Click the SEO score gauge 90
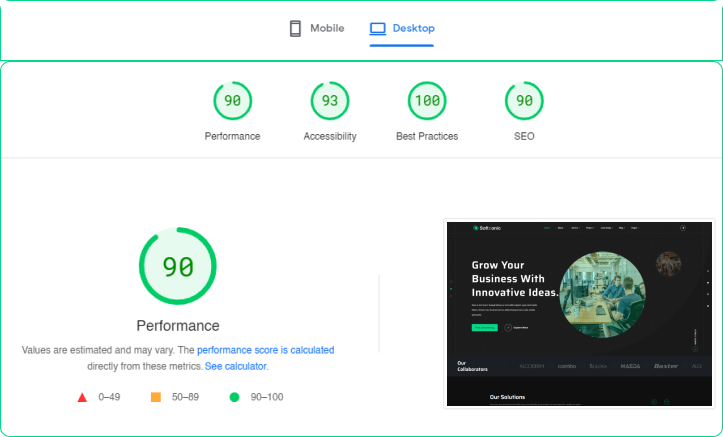This screenshot has height=437, width=723. point(524,100)
